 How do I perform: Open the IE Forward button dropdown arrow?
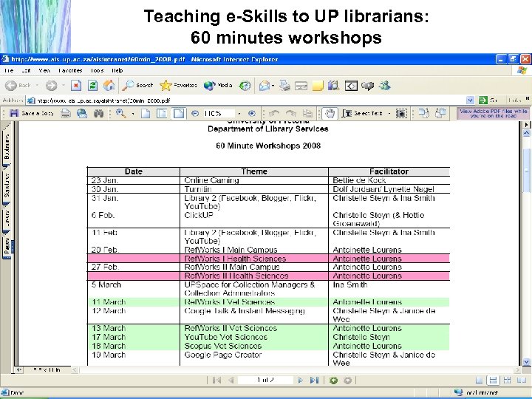(x=64, y=86)
